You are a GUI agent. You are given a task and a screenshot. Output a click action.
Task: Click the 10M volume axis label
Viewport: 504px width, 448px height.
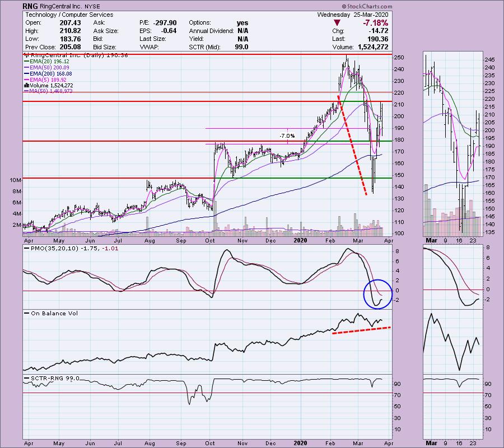click(x=16, y=180)
